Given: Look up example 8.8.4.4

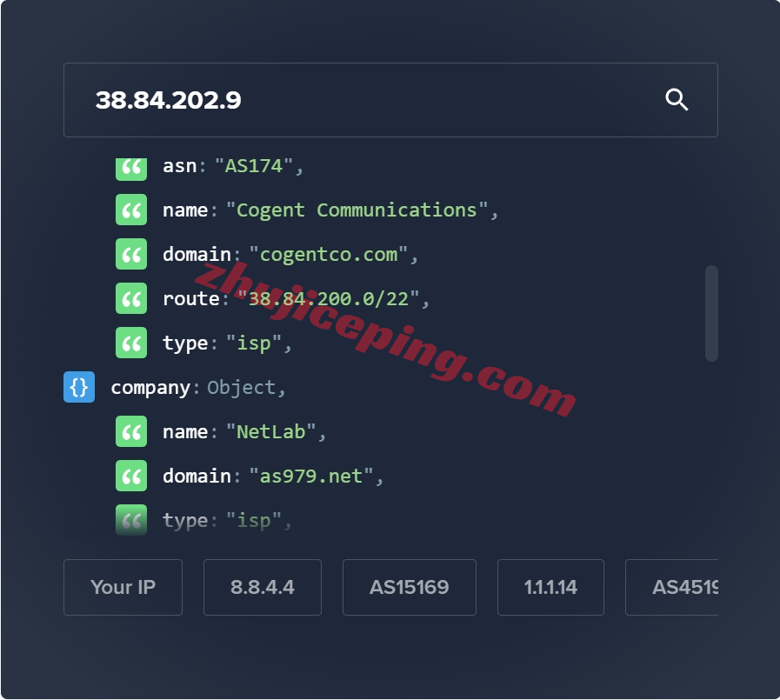Looking at the screenshot, I should (262, 588).
